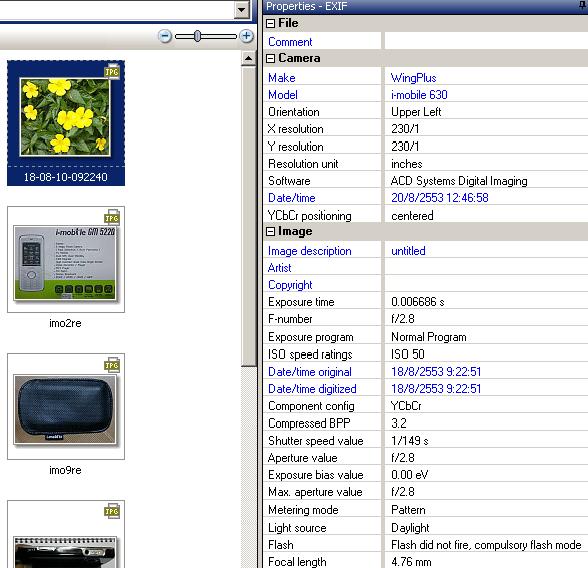Select the X resolution row
The image size is (588, 568).
click(x=426, y=129)
